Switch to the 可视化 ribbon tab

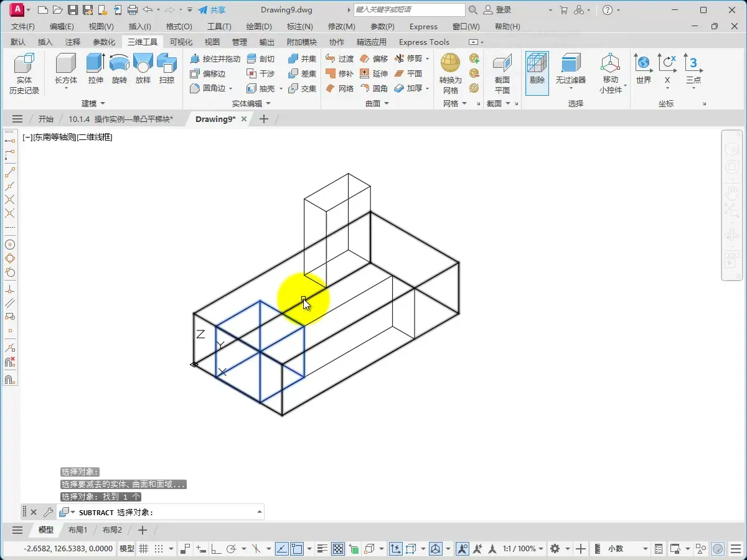pyautogui.click(x=181, y=42)
